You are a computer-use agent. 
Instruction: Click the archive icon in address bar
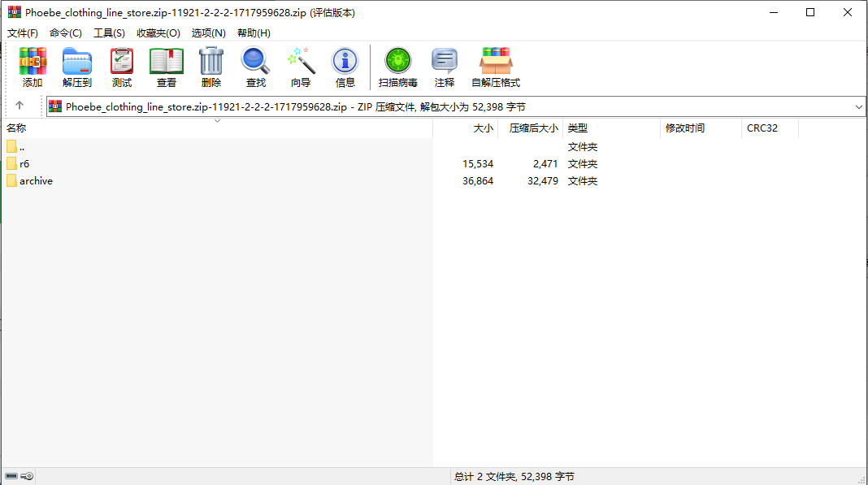click(x=55, y=107)
